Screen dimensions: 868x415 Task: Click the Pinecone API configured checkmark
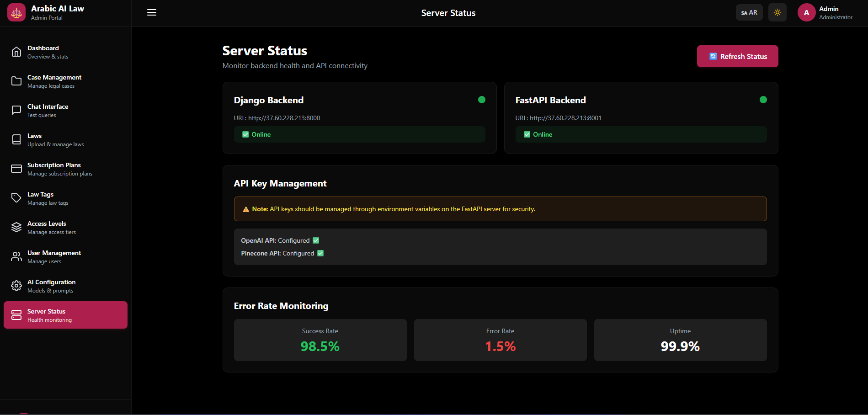click(320, 253)
